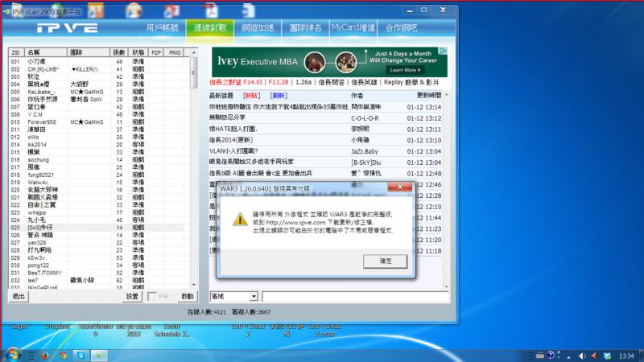Screen dimensions: 644x362
Task: Click the help icon in the tray
Action: (551, 355)
